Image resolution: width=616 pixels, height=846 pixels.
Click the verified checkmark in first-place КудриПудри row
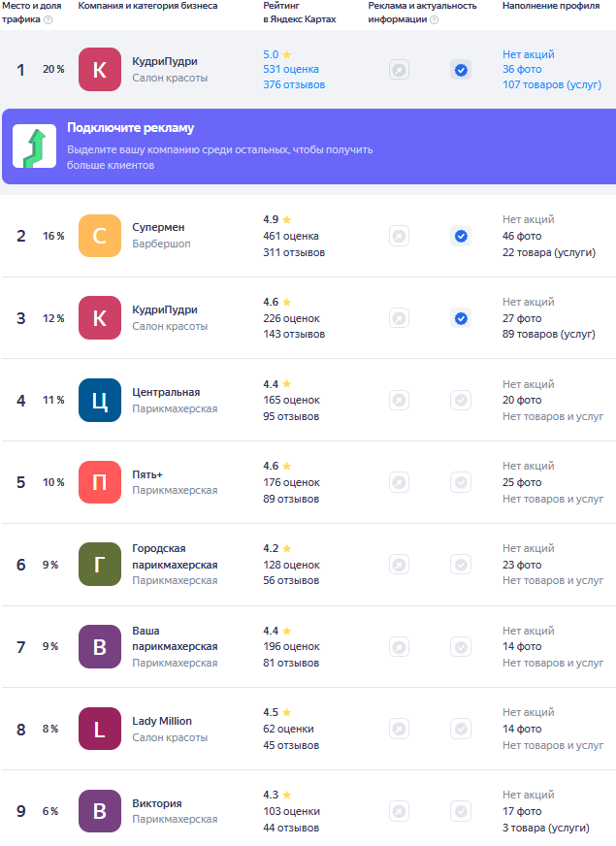461,70
